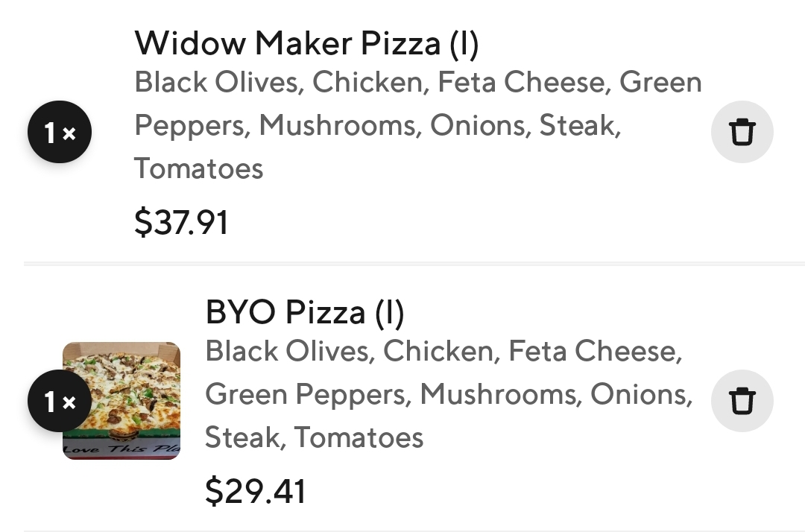Remove BYO Pizza with its trash icon

[742, 401]
